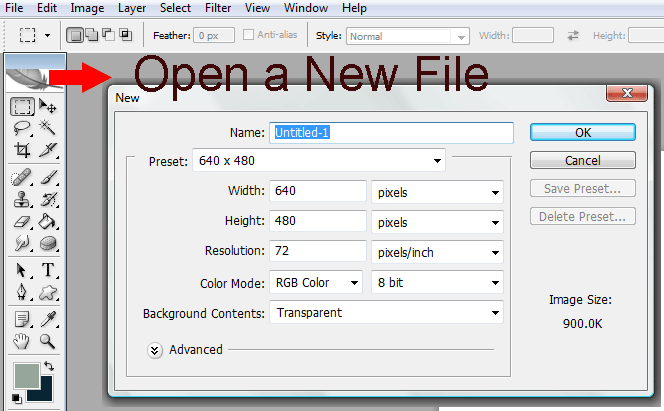Select the Eyedropper tool

(48, 319)
